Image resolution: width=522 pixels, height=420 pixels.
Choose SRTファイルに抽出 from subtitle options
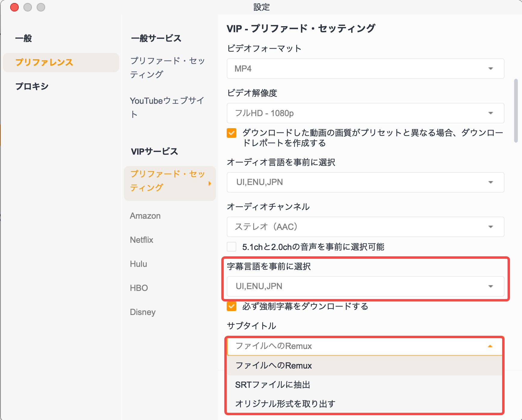(365, 385)
